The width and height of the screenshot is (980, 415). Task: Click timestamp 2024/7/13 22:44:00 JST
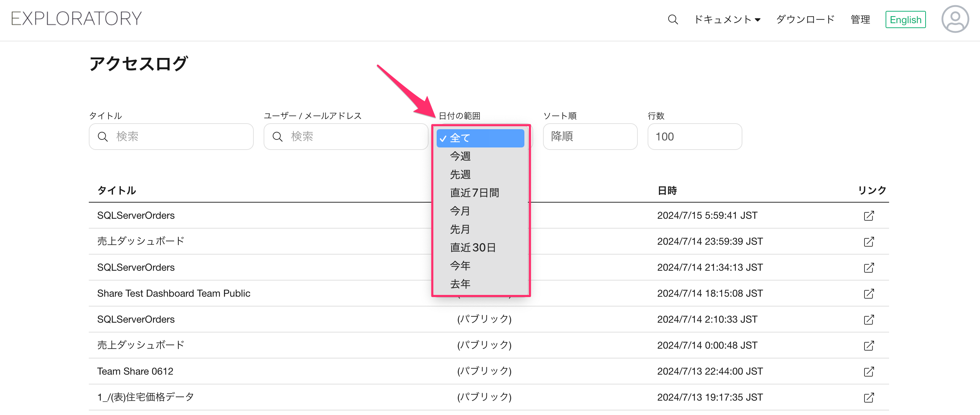pos(709,371)
